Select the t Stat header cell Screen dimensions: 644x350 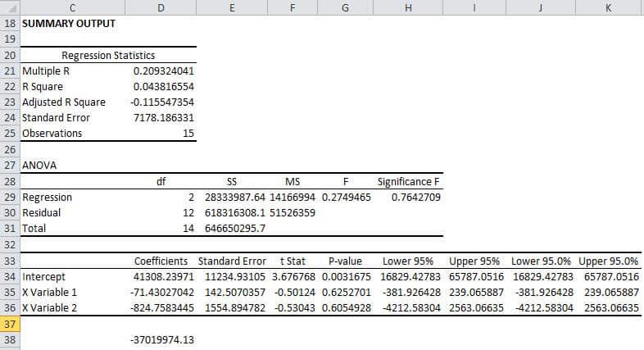[293, 261]
